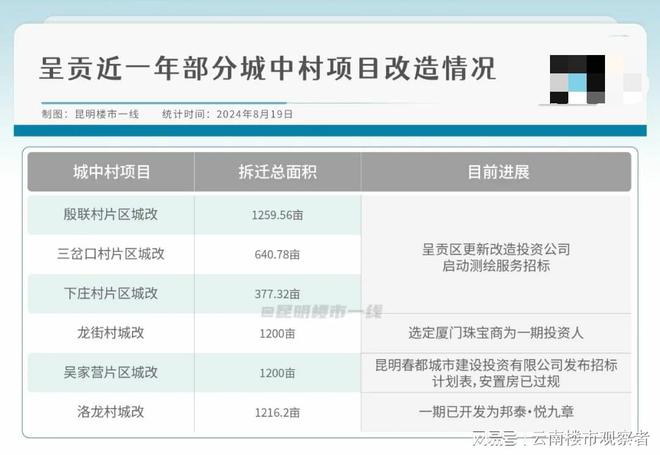660x455 pixels.
Task: Click the progress cell 昆明春都城市建设投资有限公司发布招标计划表
Action: click(x=496, y=373)
